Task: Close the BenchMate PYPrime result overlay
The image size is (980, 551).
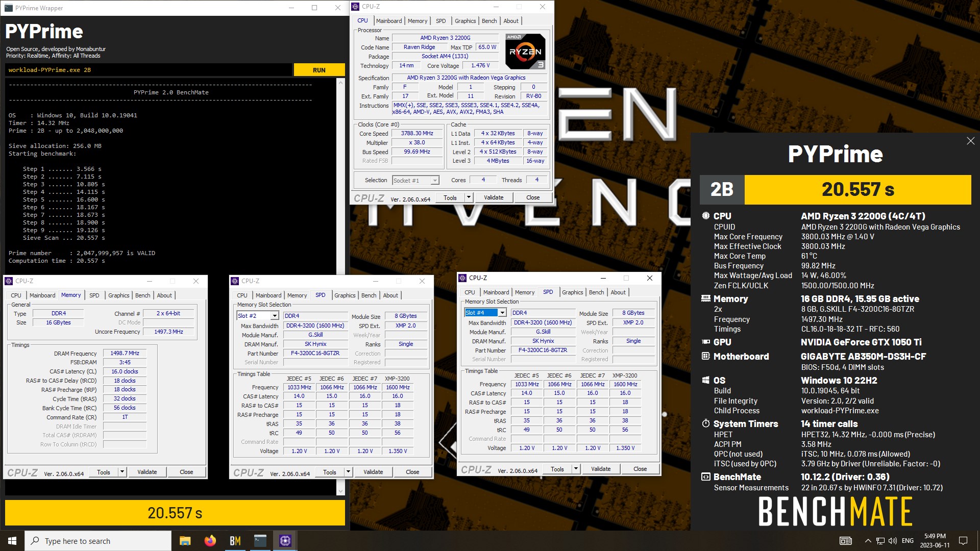Action: pyautogui.click(x=970, y=141)
